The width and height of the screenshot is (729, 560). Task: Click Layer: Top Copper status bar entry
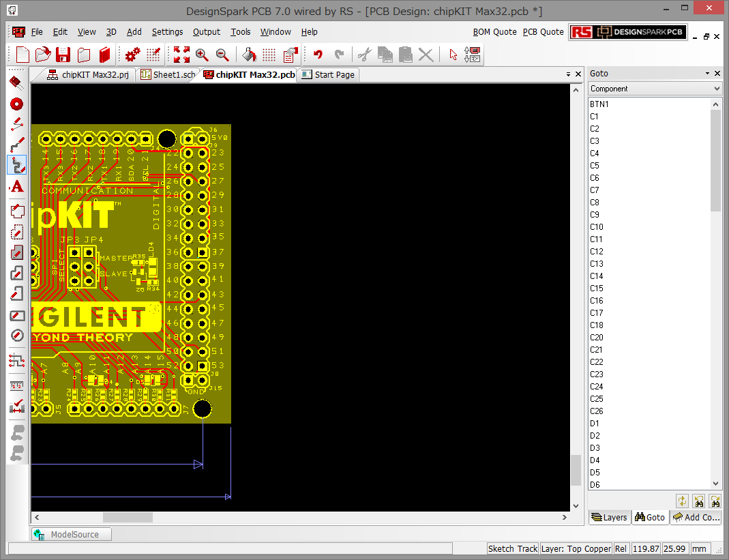[x=576, y=549]
